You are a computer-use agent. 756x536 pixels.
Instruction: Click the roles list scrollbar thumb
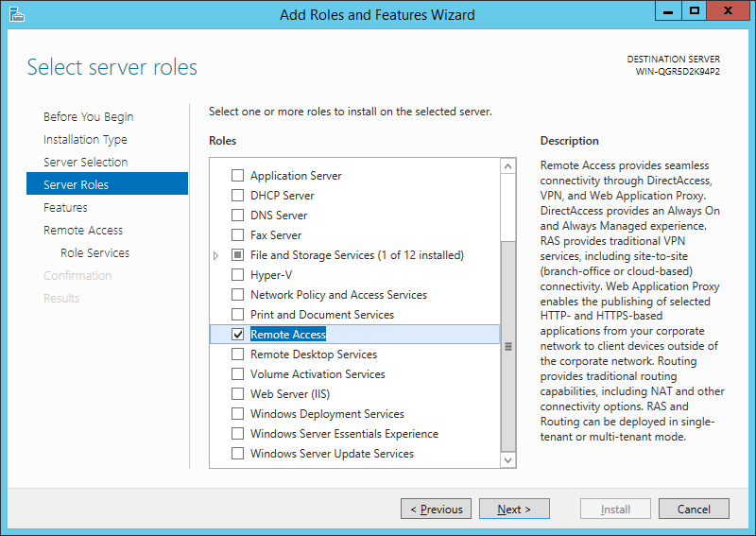507,346
